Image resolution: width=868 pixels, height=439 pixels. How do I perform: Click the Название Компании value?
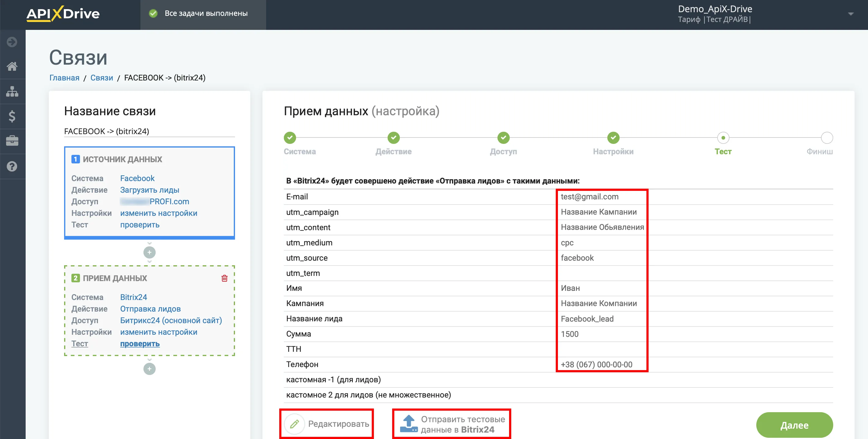click(599, 303)
